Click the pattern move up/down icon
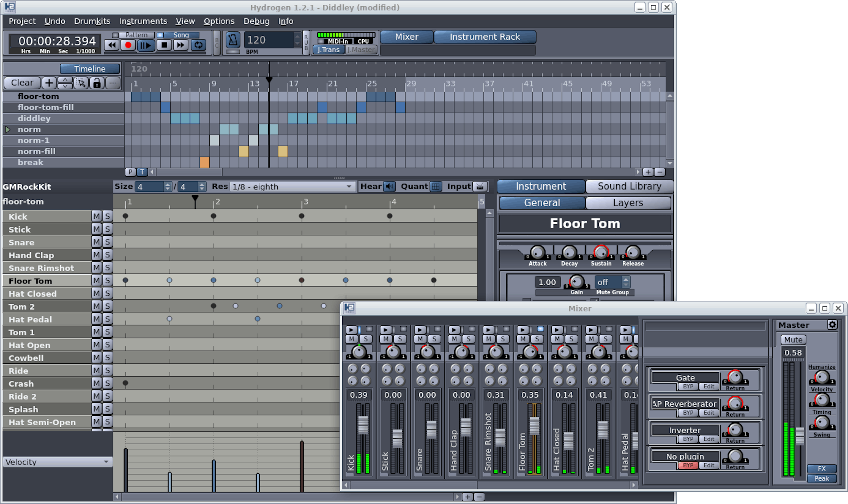Screen dimensions: 848x504 click(65, 83)
